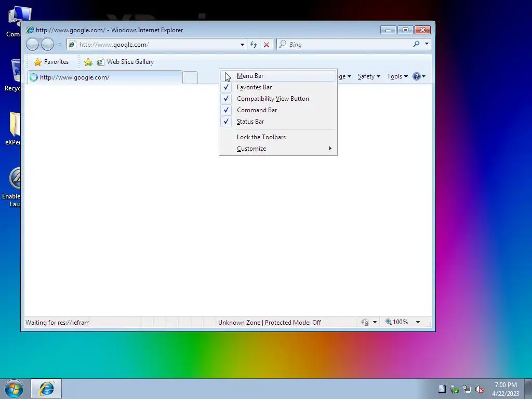Open the Page menu dropdown arrow
The image size is (532, 399).
349,76
